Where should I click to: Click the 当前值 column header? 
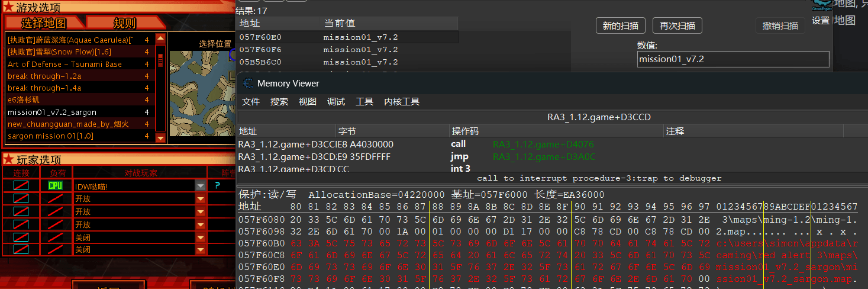click(x=389, y=24)
